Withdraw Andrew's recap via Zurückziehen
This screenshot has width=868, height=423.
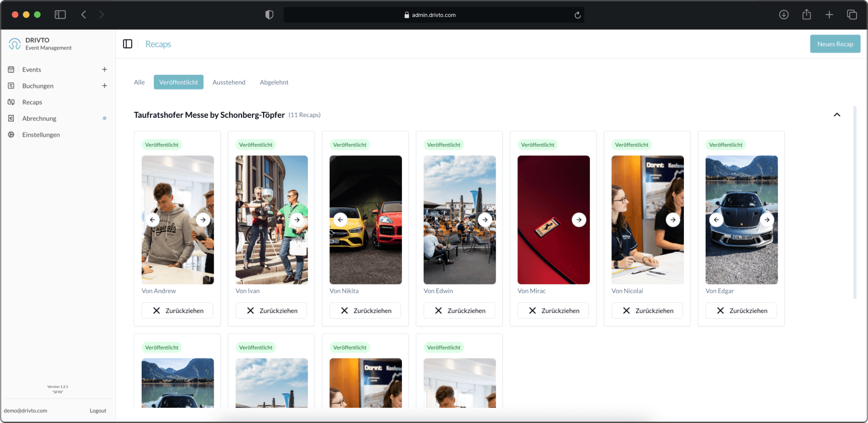(x=177, y=310)
